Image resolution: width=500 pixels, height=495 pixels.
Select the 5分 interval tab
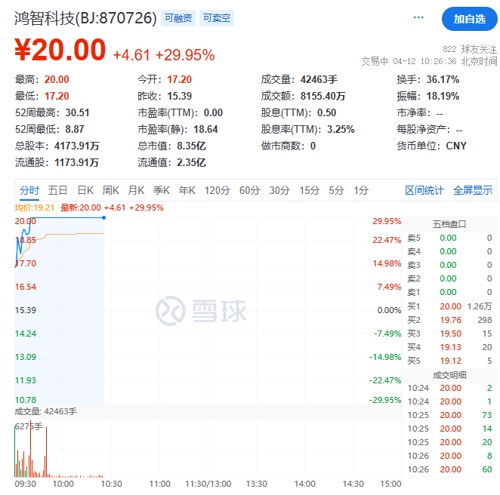[336, 190]
